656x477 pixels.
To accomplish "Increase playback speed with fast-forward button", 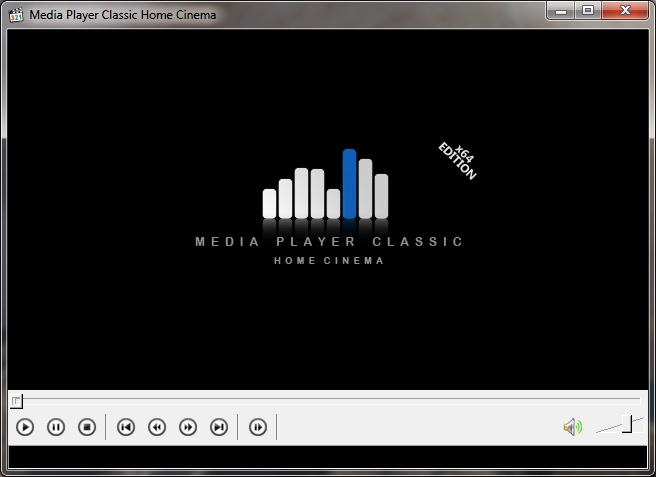I will point(188,427).
